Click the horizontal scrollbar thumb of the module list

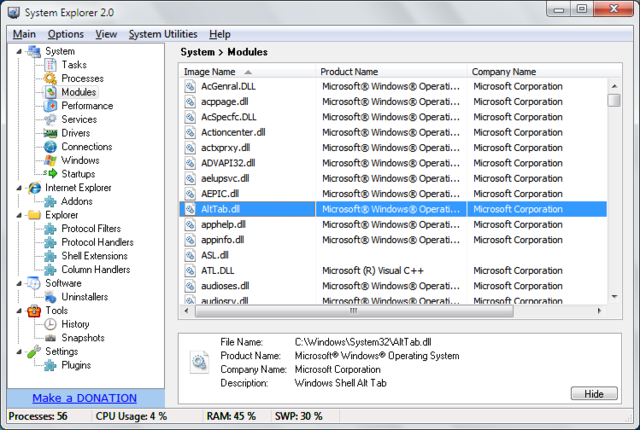click(354, 311)
